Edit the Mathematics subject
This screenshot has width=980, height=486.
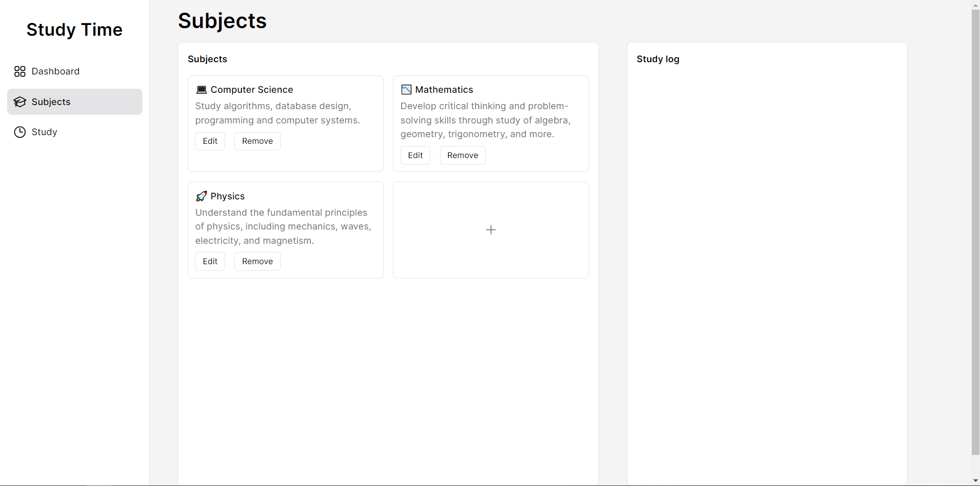click(x=415, y=155)
